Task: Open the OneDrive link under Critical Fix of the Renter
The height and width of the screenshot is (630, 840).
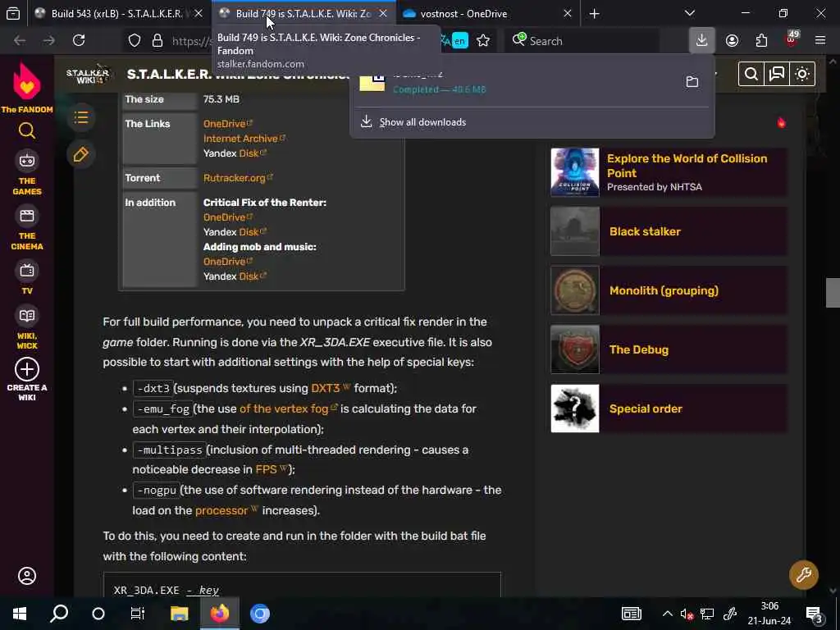Action: pyautogui.click(x=227, y=217)
